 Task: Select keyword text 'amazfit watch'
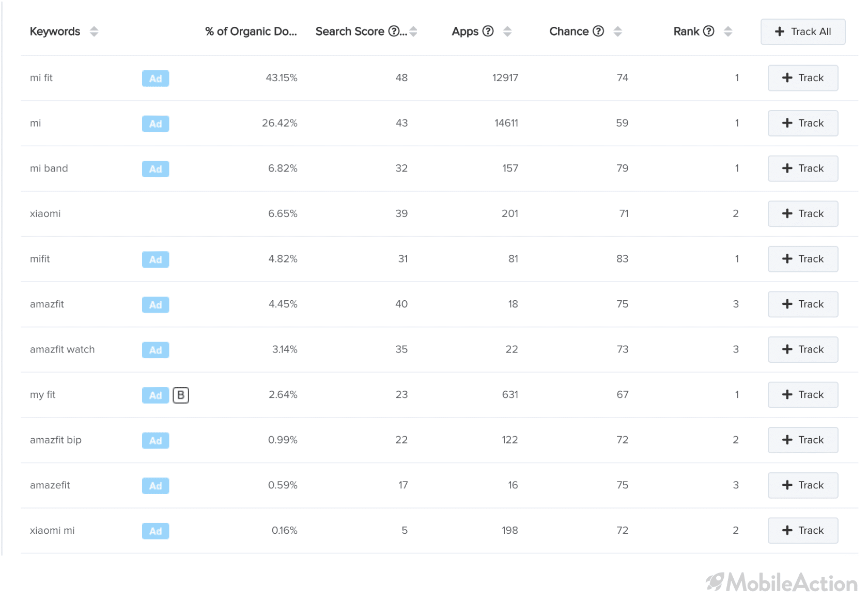tap(63, 349)
